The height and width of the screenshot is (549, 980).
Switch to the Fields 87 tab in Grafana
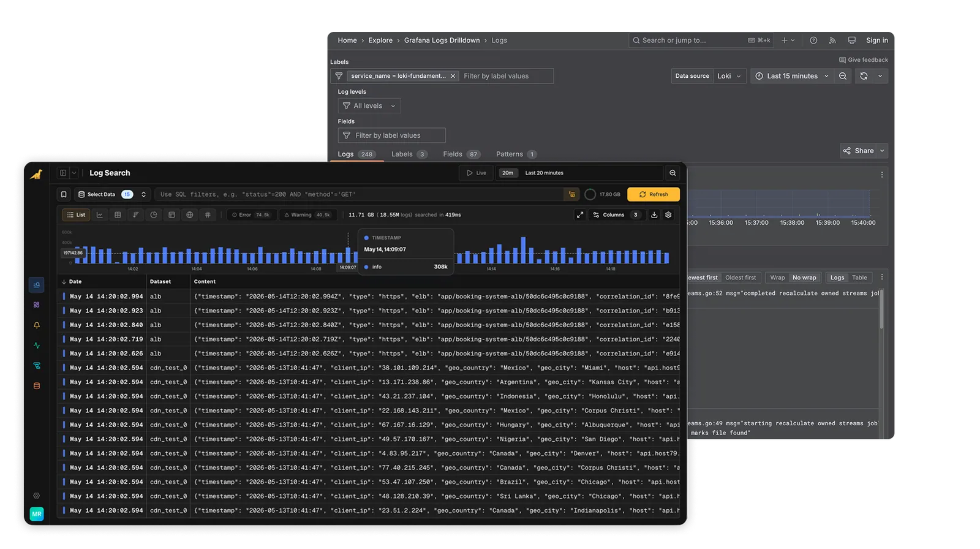462,154
